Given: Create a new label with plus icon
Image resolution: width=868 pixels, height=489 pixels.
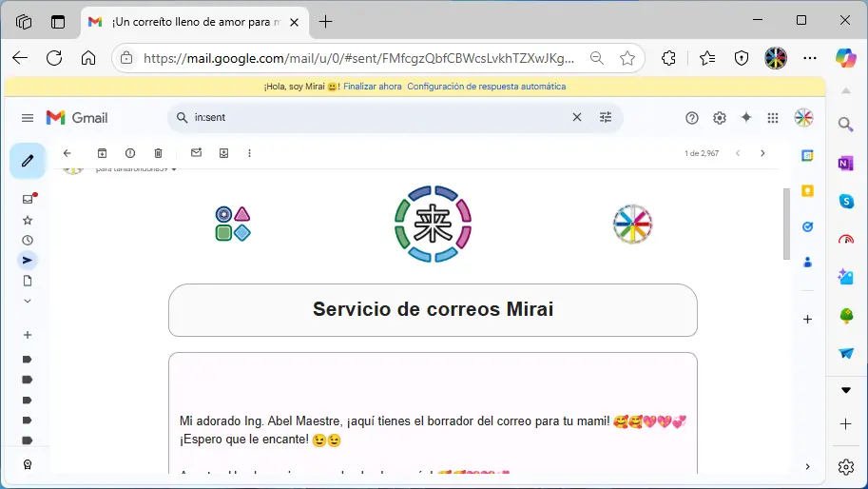Looking at the screenshot, I should pyautogui.click(x=28, y=335).
